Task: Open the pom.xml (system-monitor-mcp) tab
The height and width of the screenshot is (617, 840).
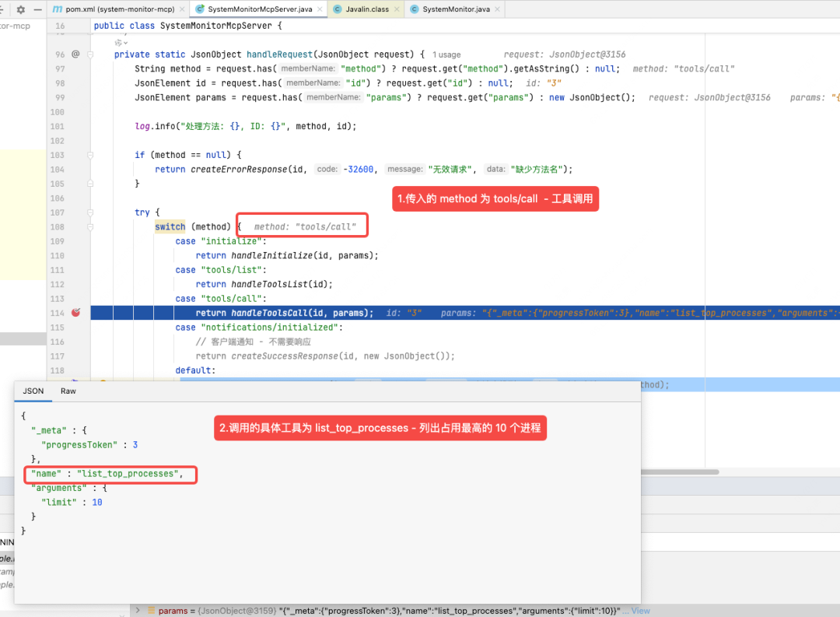Action: point(117,9)
